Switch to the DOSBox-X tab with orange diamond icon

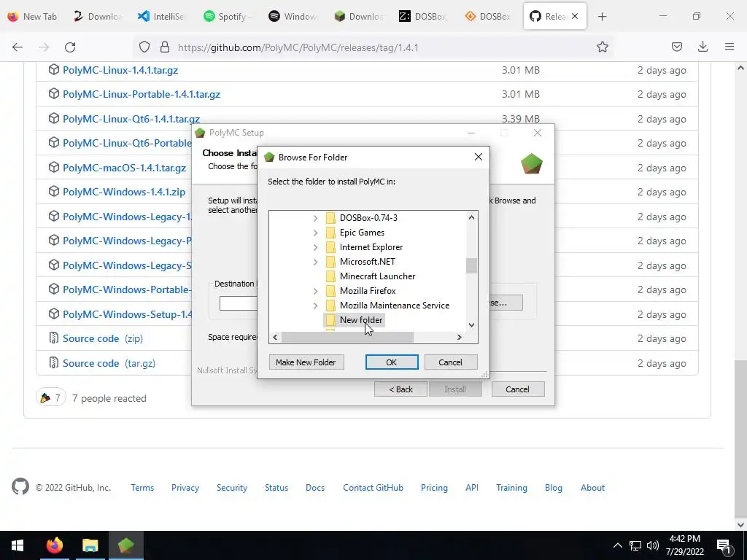click(x=488, y=17)
